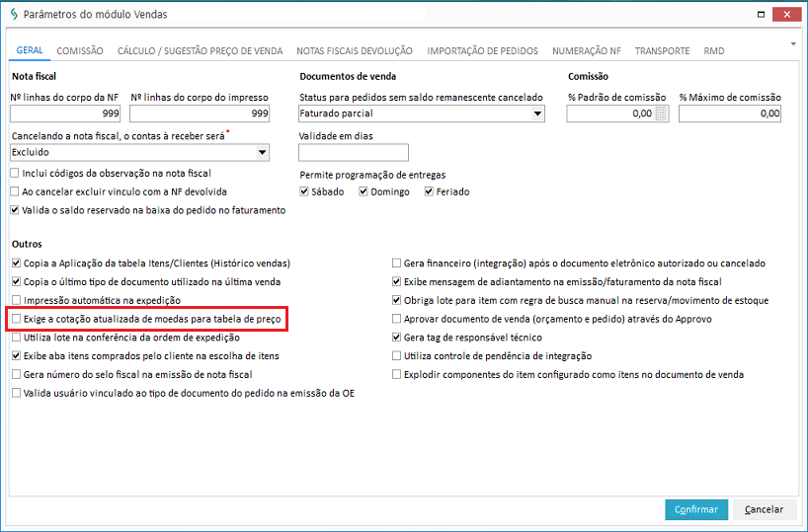The height and width of the screenshot is (532, 808).
Task: Expand the tab overflow arrow
Action: 793,44
